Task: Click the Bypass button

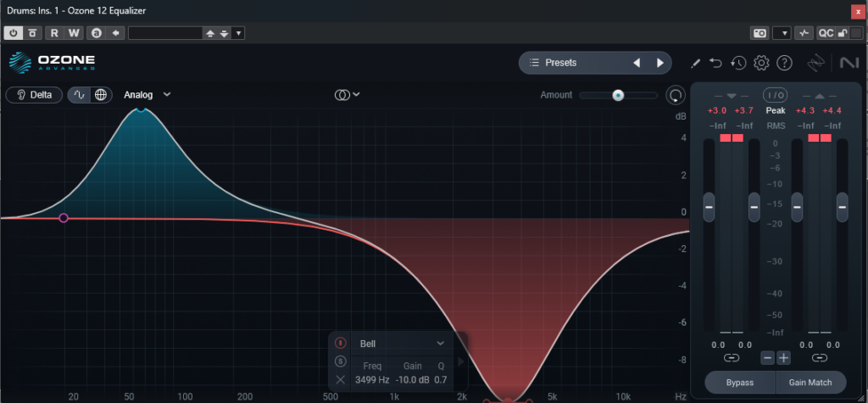Action: (x=739, y=383)
